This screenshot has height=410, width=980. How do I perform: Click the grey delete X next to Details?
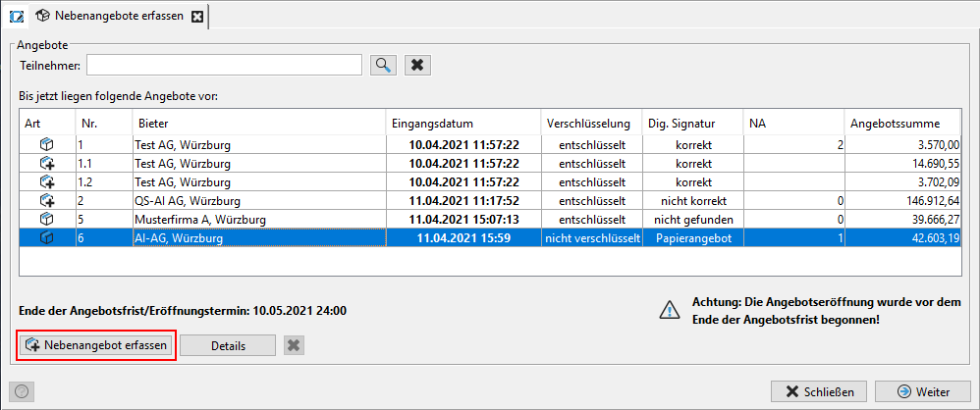294,345
